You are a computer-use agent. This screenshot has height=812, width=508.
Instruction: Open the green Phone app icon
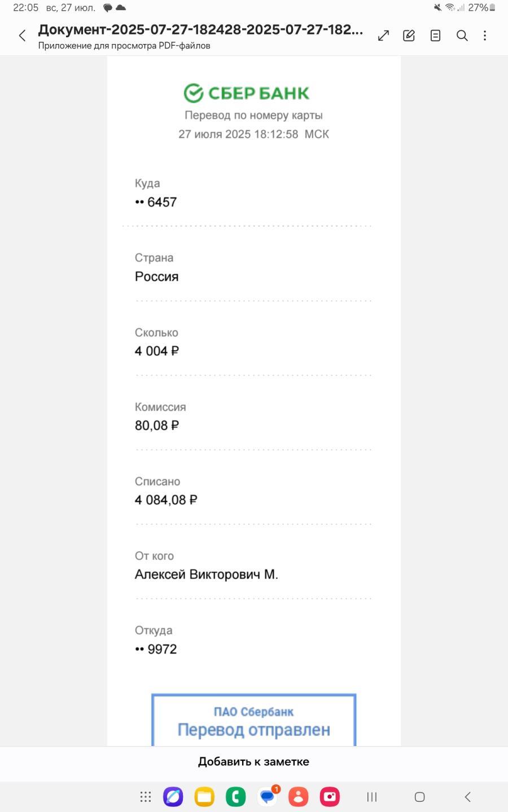click(x=235, y=797)
